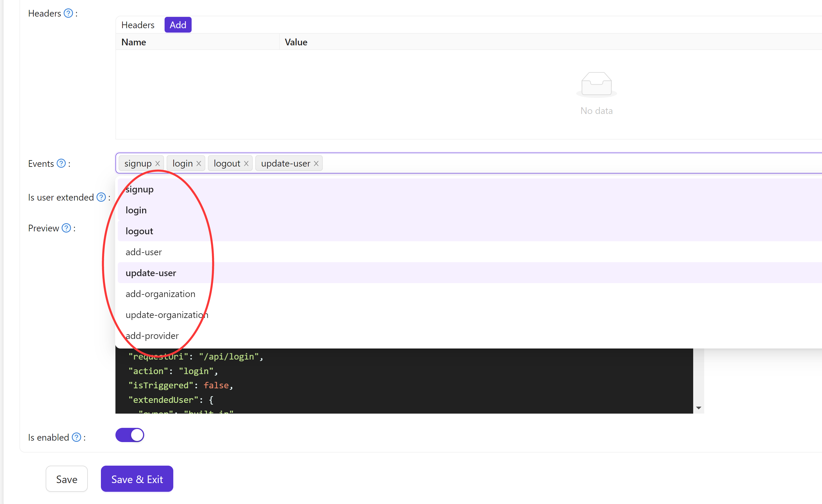822x504 pixels.
Task: Remove the update-user event tag
Action: (316, 163)
